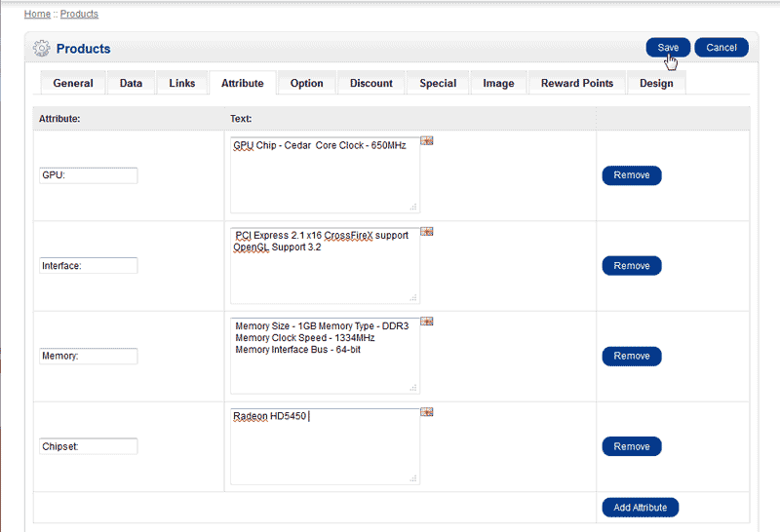Follow the Home breadcrumb link
780x532 pixels.
[x=37, y=15]
